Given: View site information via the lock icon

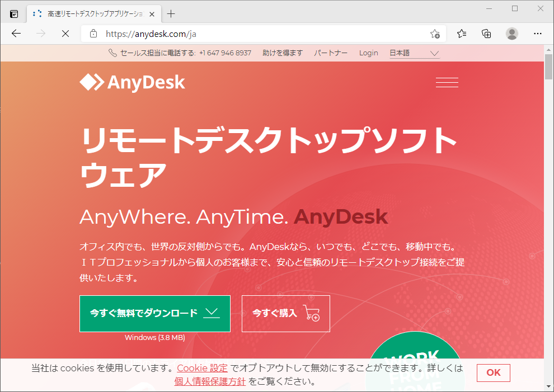Looking at the screenshot, I should click(x=93, y=34).
